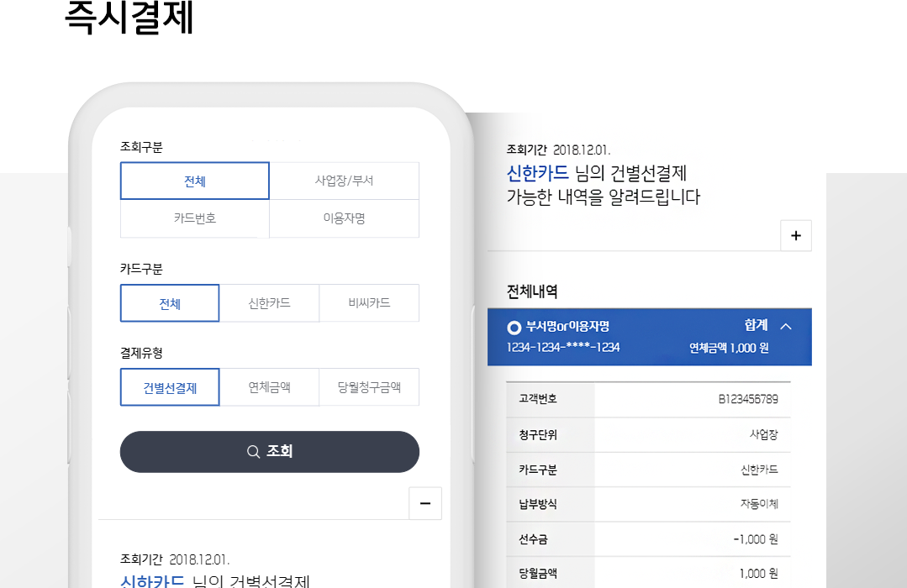
Task: Click 신한카드 name in right panel headline
Action: tap(538, 173)
